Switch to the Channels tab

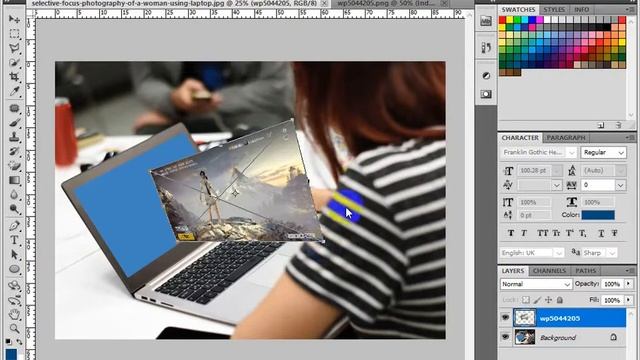click(549, 271)
